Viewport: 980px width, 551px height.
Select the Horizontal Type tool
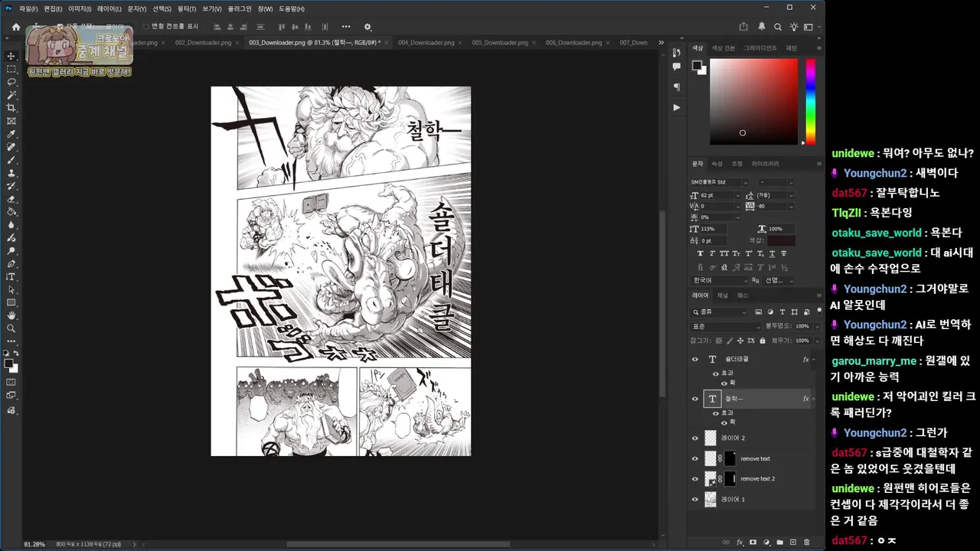[11, 276]
